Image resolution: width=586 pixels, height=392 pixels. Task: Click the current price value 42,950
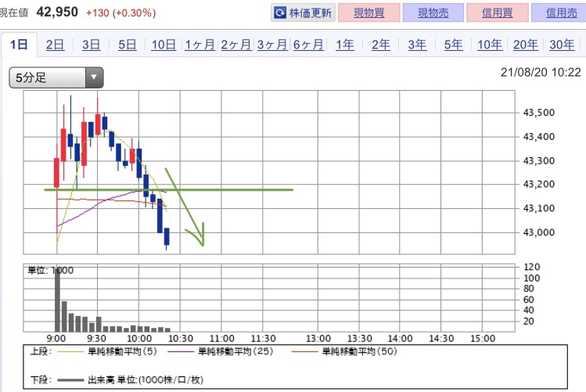(x=57, y=12)
